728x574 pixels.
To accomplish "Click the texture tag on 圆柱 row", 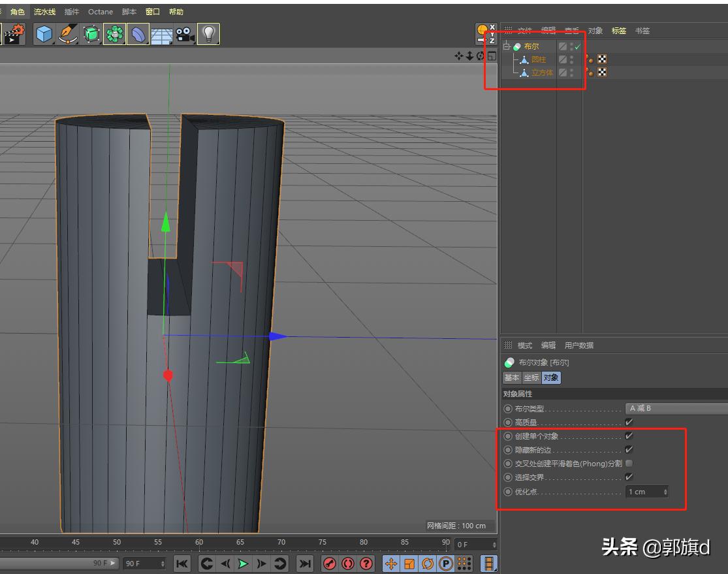I will click(602, 59).
